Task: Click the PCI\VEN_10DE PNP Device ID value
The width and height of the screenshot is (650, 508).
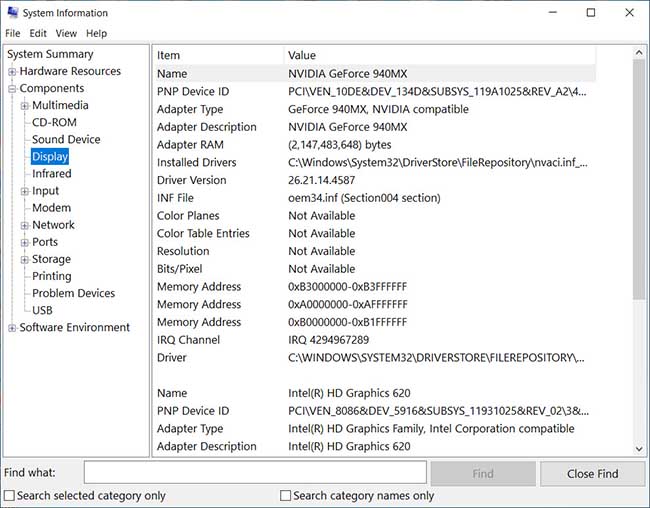Action: click(x=437, y=92)
